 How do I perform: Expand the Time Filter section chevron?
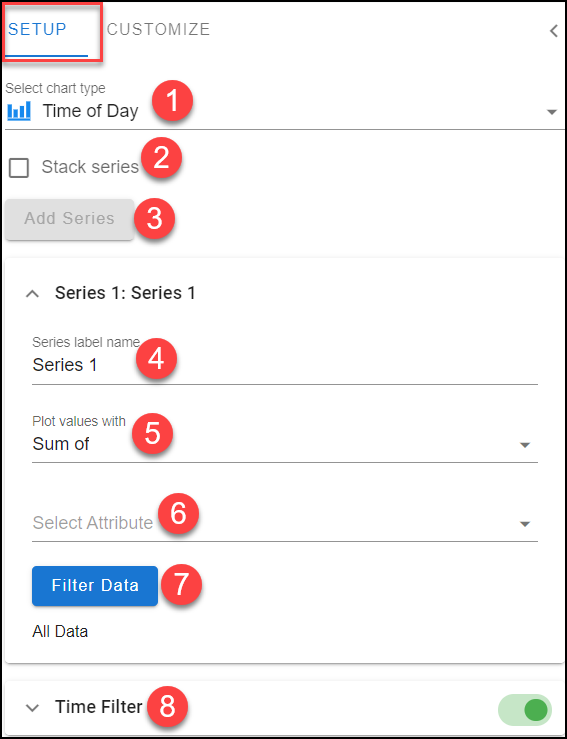point(32,707)
